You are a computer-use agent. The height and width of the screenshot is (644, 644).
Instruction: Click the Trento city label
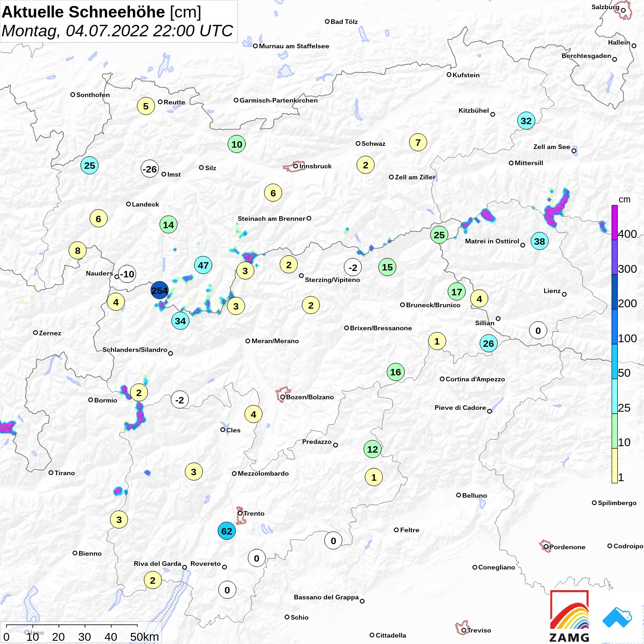[254, 513]
